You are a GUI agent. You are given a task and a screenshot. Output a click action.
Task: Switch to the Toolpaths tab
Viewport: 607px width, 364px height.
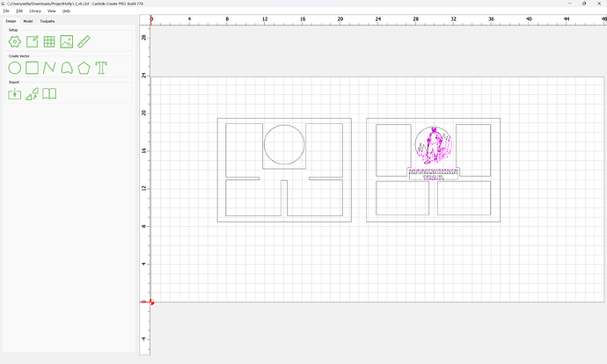pos(47,20)
